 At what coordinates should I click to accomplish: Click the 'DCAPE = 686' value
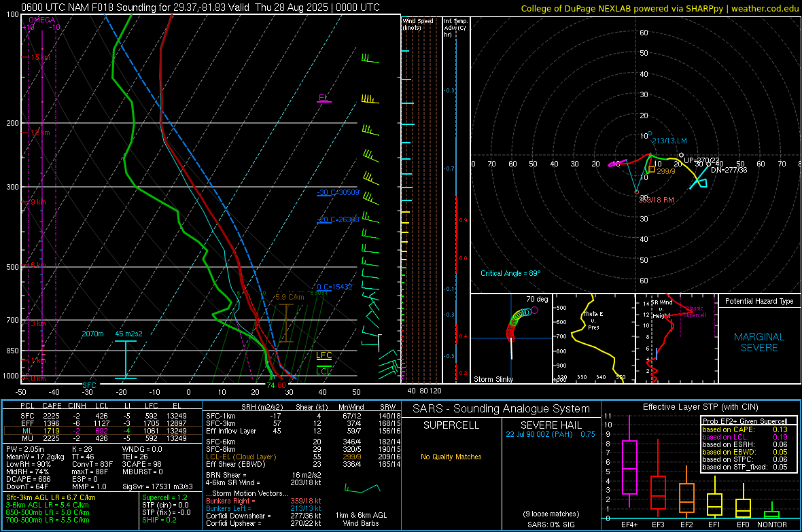[x=28, y=479]
